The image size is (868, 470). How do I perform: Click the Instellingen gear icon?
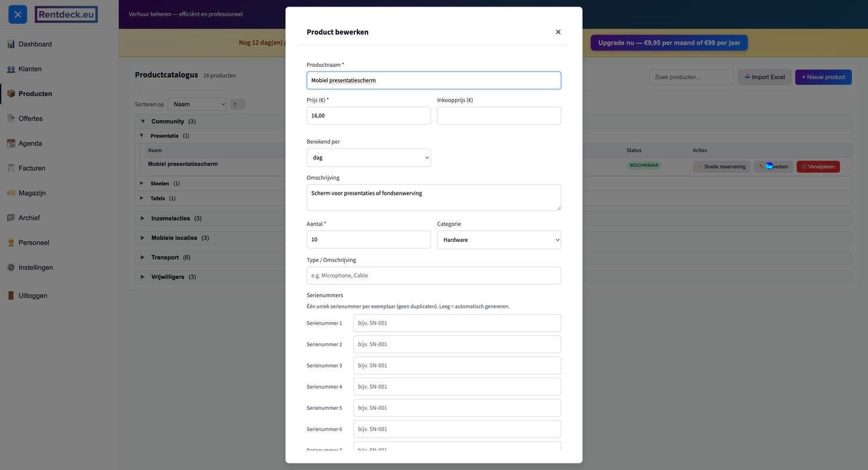click(x=11, y=267)
